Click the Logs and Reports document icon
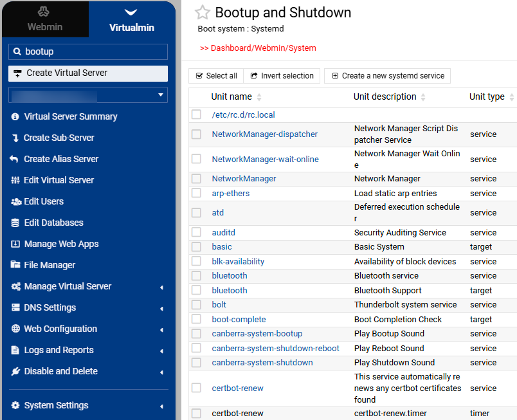The width and height of the screenshot is (517, 420). point(15,350)
